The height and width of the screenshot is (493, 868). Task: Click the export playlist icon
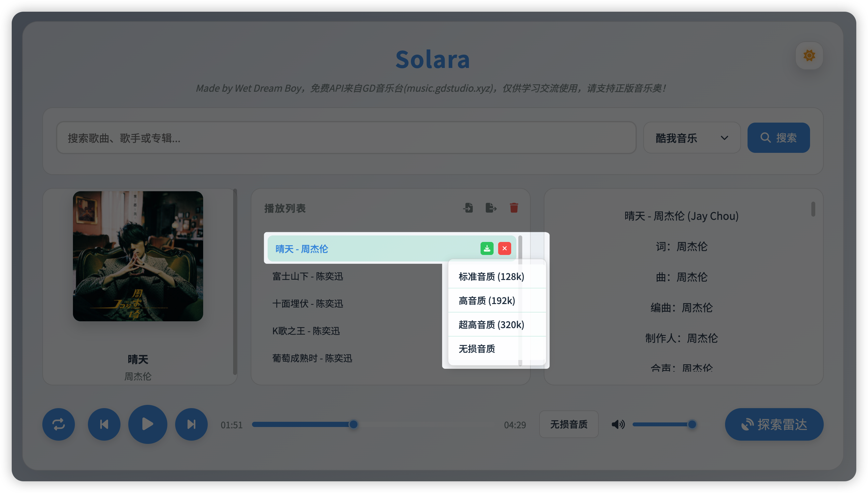491,207
